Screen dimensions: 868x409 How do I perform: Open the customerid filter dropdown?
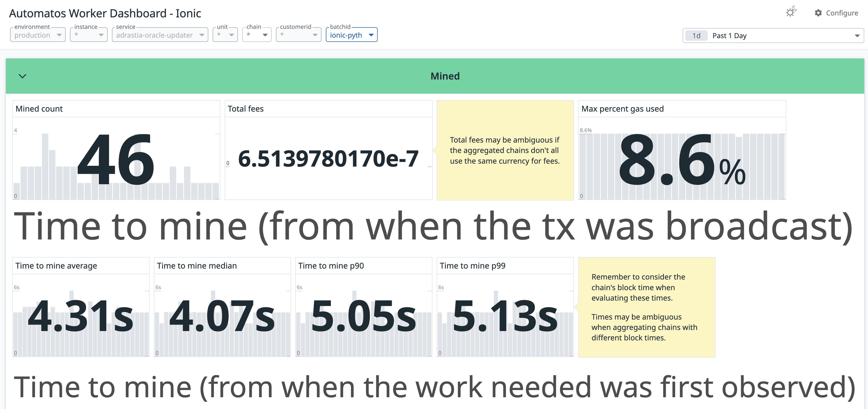pos(299,35)
